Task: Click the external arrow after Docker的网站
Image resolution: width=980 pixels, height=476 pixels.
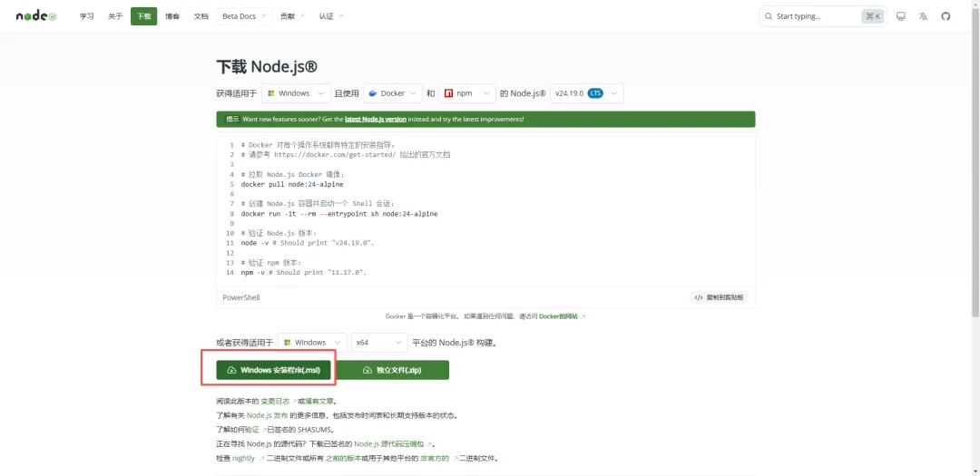Action: (583, 316)
